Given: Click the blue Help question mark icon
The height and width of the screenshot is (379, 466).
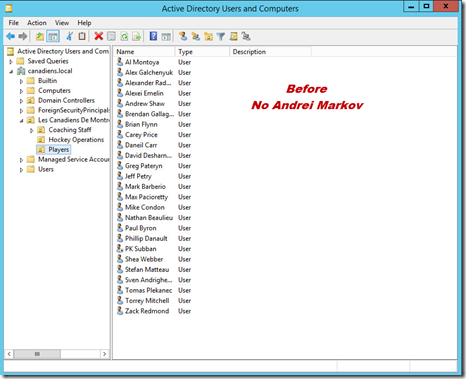Looking at the screenshot, I should [x=153, y=36].
